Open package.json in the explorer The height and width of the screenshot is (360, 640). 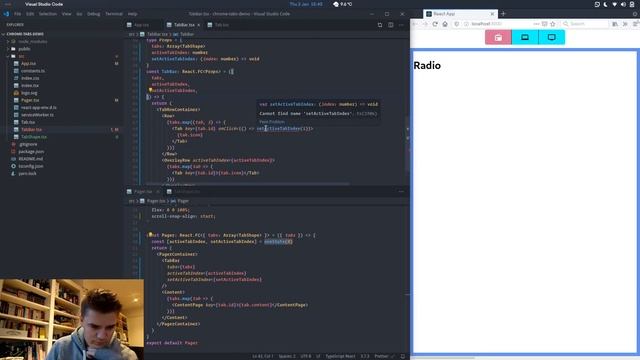coord(31,152)
